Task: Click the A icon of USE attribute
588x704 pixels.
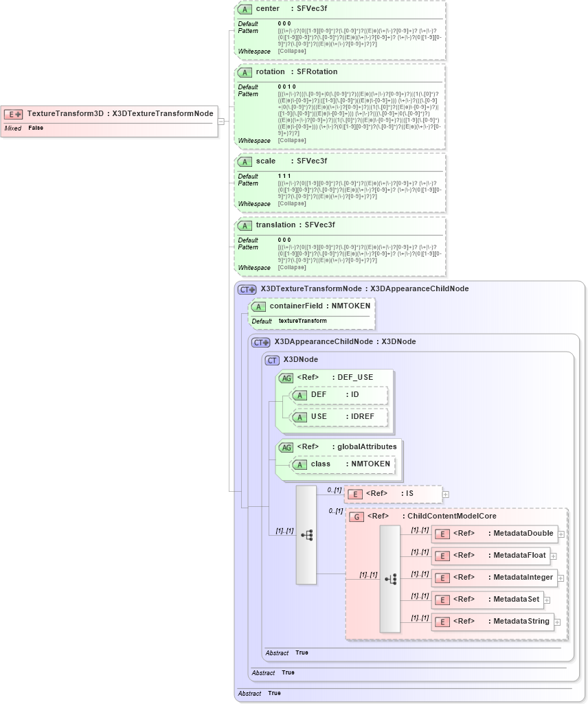Action: click(x=299, y=418)
